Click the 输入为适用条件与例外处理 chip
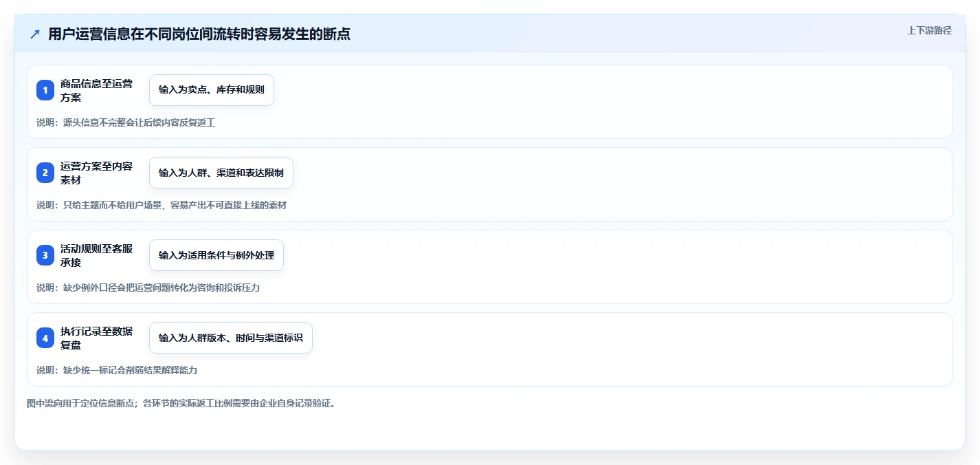The image size is (980, 465). (216, 255)
